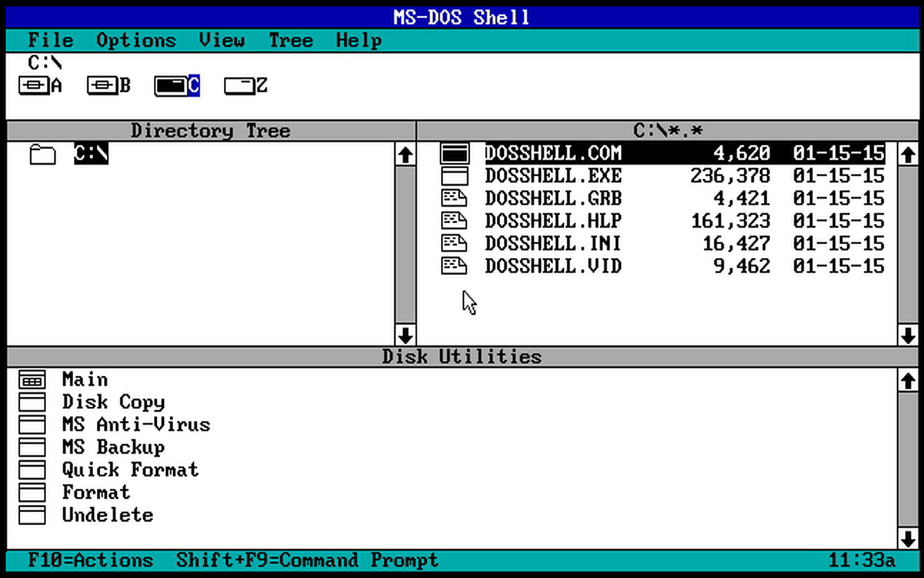
Task: Click the Main program group icon
Action: tap(32, 380)
